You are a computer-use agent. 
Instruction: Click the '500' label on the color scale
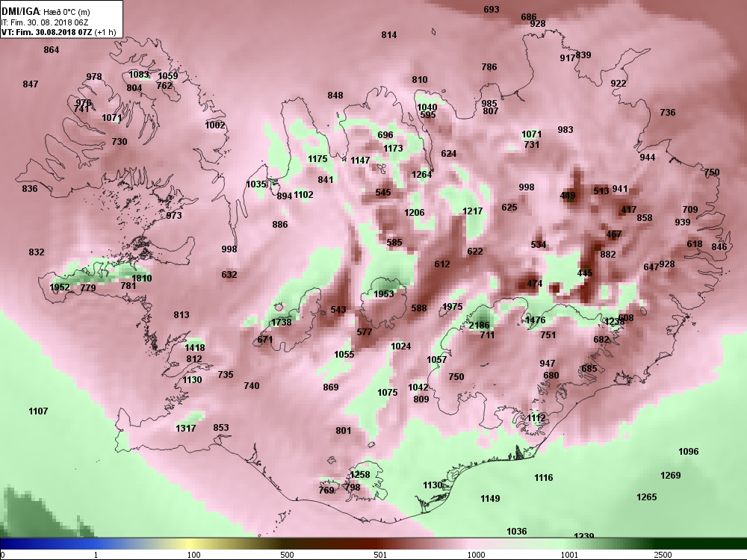[x=288, y=555]
